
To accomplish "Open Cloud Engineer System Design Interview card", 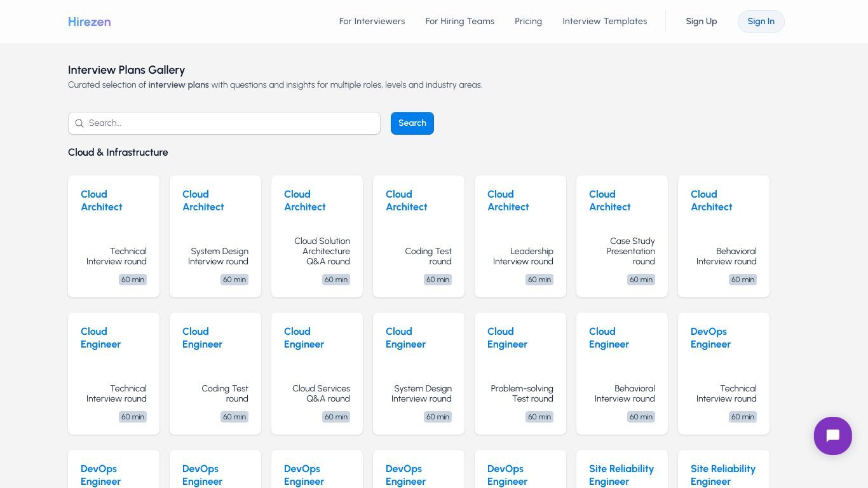I will [x=419, y=374].
